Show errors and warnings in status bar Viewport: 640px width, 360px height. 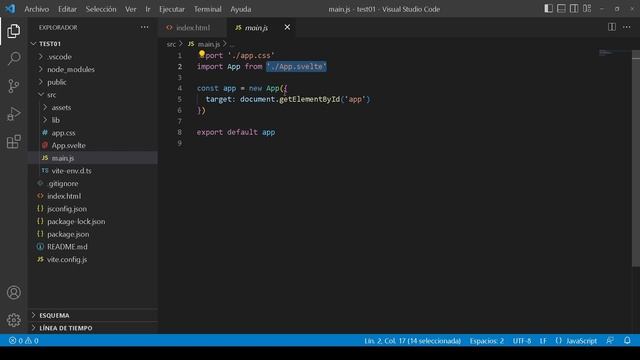coord(24,340)
